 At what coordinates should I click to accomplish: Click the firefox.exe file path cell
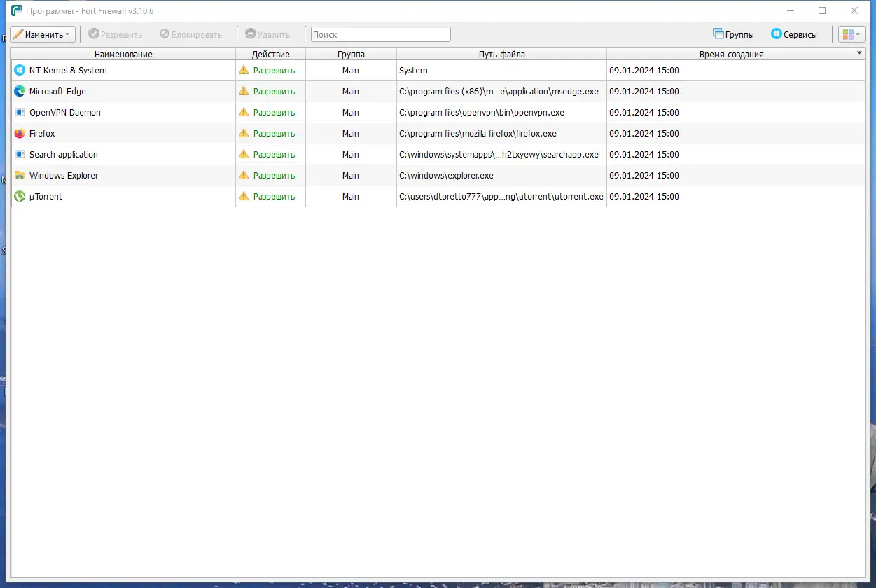(501, 134)
